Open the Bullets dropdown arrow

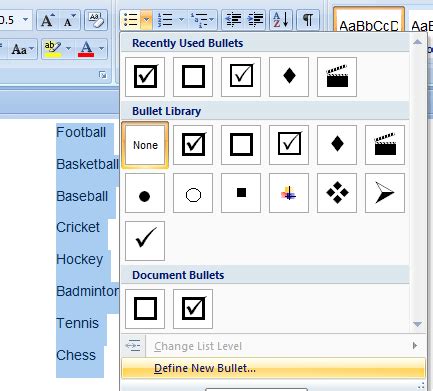coord(146,20)
